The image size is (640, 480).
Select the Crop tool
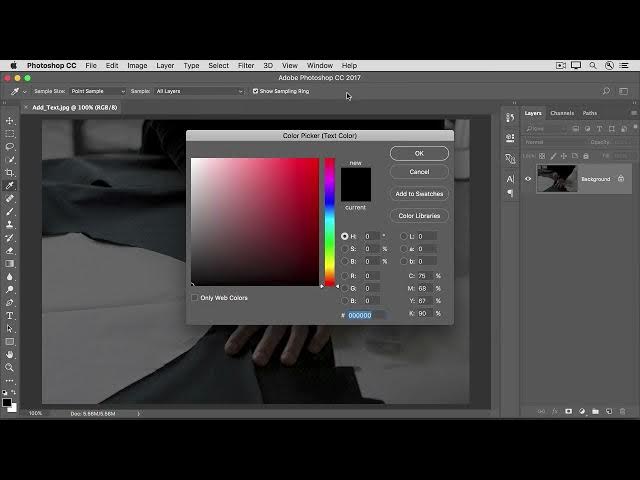point(10,173)
